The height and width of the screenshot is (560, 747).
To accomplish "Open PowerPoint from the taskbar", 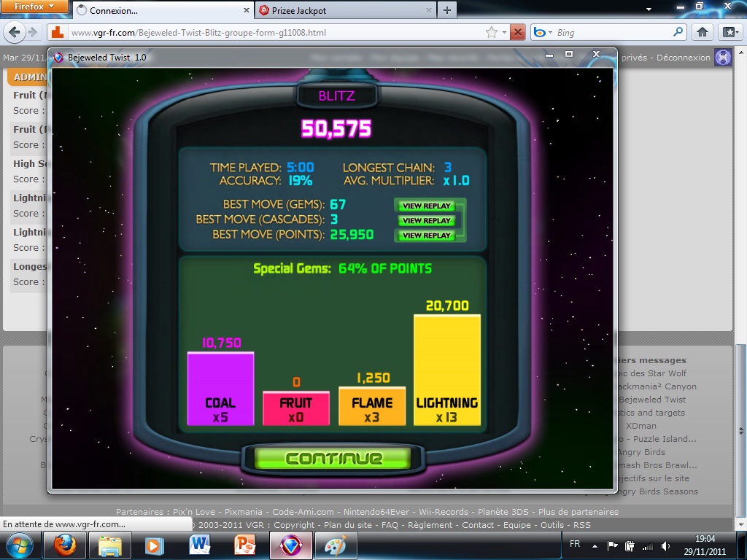I will click(x=244, y=545).
